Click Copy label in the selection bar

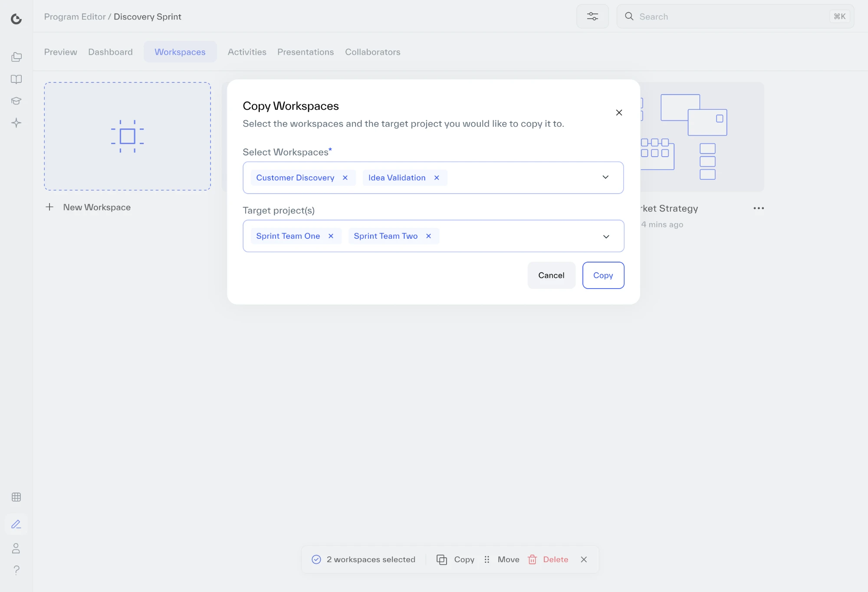(464, 559)
